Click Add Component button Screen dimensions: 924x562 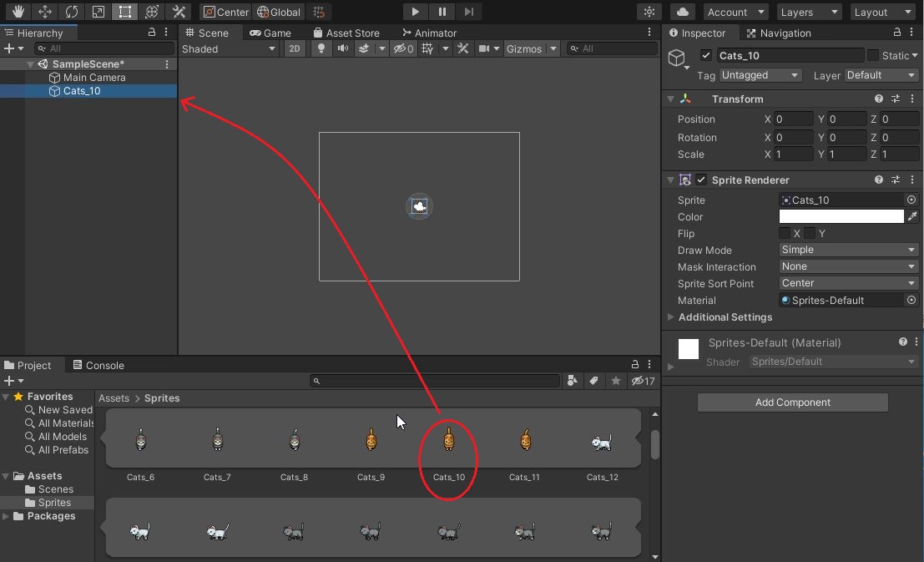[793, 403]
